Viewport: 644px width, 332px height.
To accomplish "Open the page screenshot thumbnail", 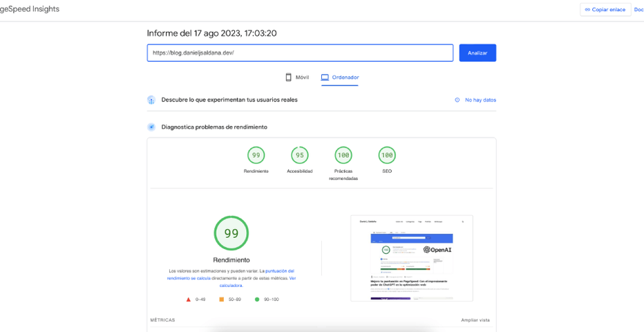I will pyautogui.click(x=412, y=258).
